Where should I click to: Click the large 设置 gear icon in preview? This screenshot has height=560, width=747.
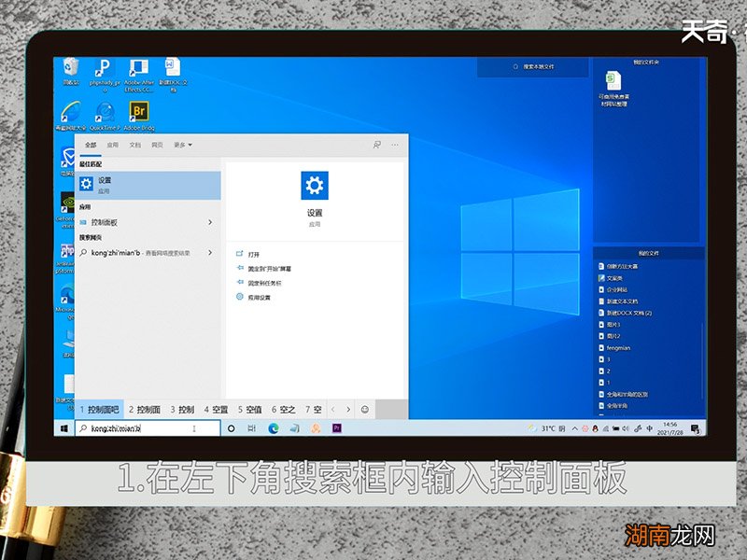(315, 186)
